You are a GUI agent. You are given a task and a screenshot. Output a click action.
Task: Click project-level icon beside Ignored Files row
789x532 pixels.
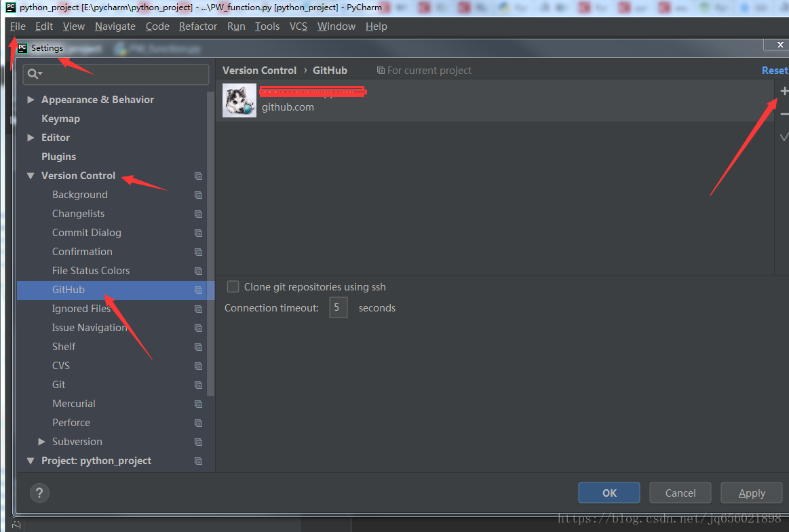click(x=198, y=309)
